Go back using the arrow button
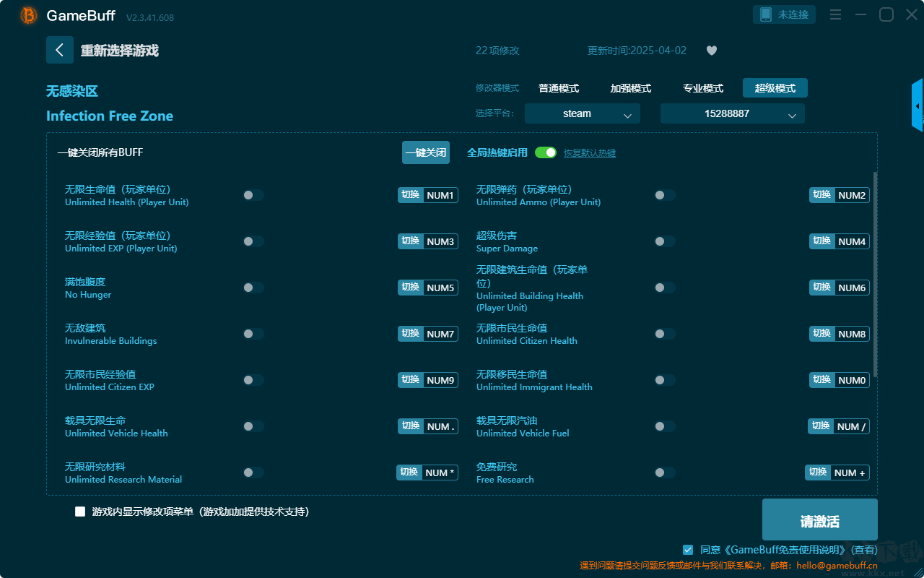This screenshot has width=924, height=578. pos(60,50)
